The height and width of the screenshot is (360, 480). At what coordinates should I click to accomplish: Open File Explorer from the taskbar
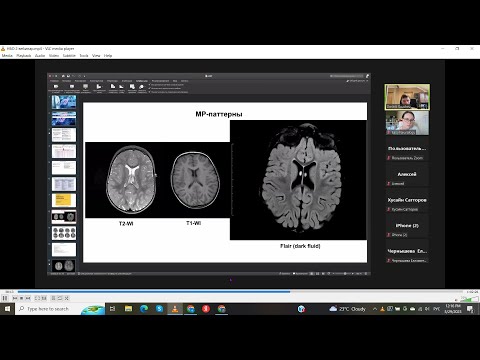click(x=128, y=309)
